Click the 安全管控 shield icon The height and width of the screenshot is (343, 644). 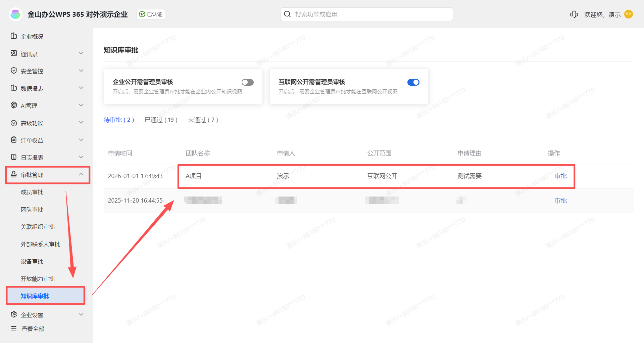click(x=14, y=71)
